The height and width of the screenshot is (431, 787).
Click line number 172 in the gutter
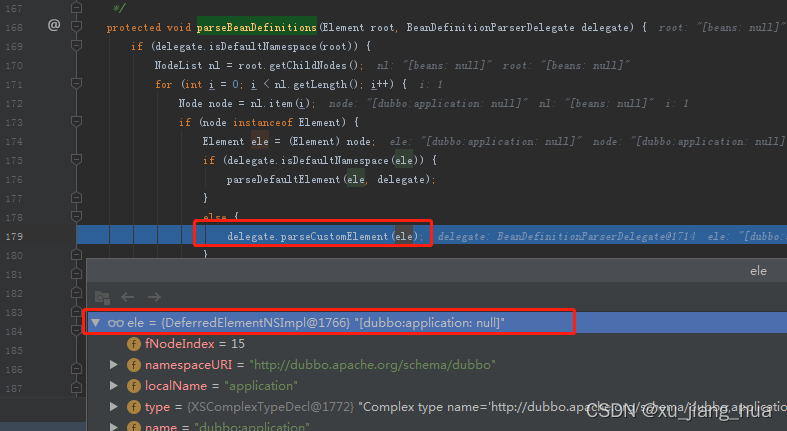click(14, 103)
